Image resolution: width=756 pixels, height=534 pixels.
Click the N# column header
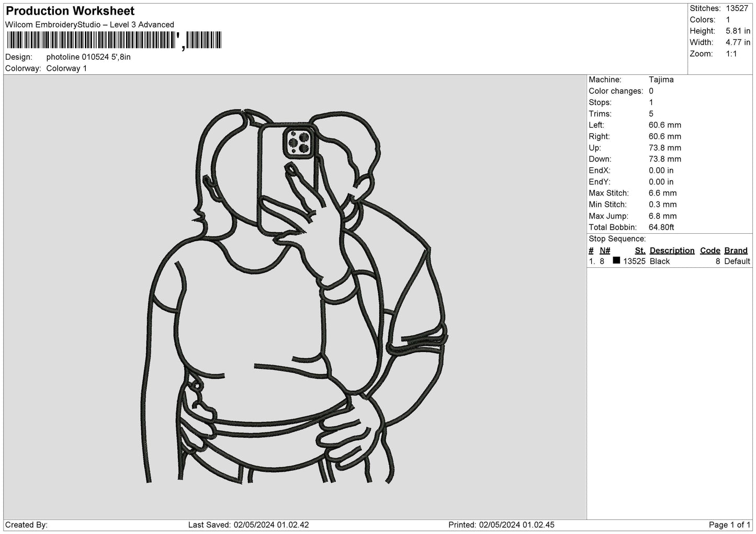pos(605,251)
